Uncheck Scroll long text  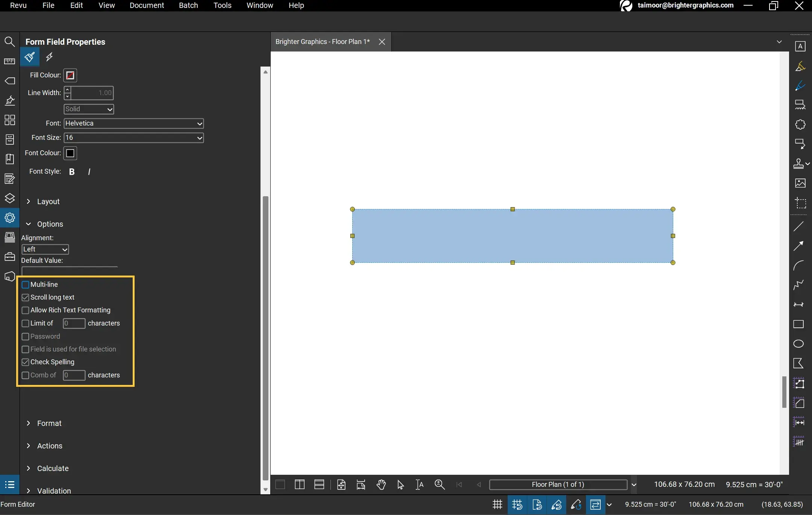(x=26, y=297)
